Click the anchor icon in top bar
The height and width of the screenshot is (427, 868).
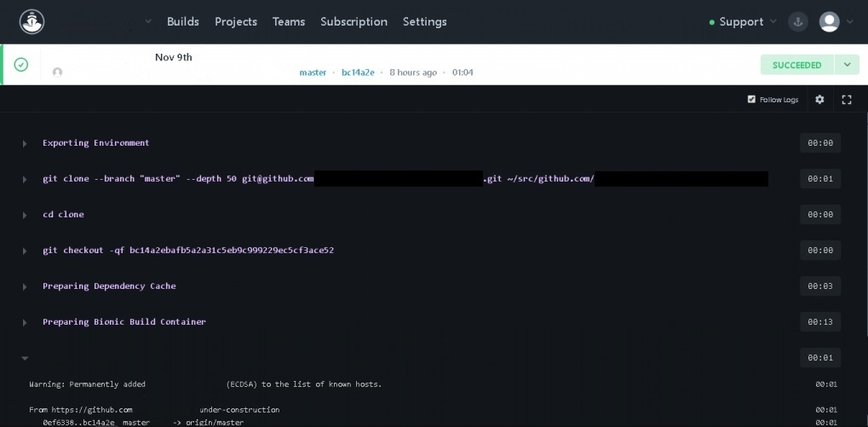[x=798, y=22]
